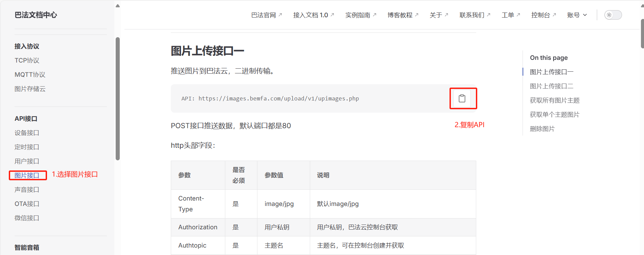Open 实例指南 navigation link
The width and height of the screenshot is (644, 255).
click(361, 15)
